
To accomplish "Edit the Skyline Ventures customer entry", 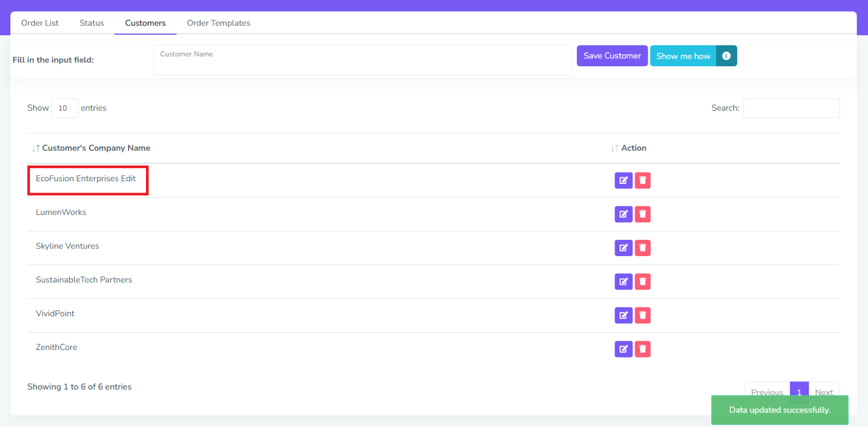I will 623,248.
